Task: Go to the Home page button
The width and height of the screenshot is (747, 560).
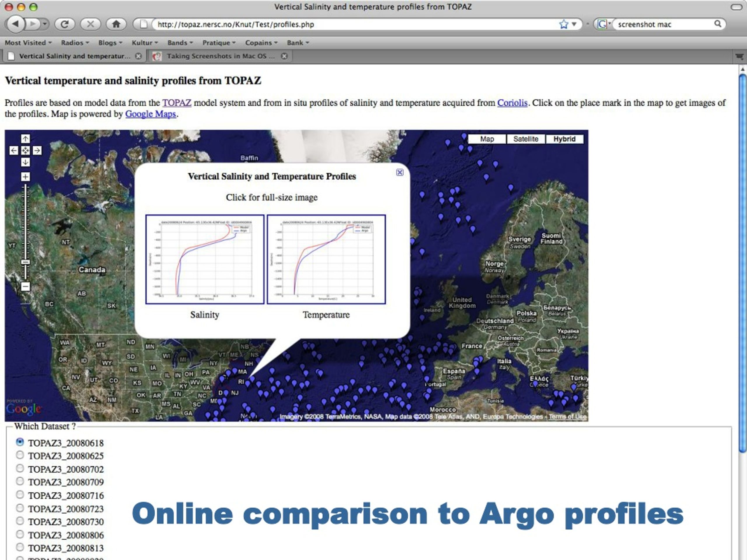Action: coord(116,24)
